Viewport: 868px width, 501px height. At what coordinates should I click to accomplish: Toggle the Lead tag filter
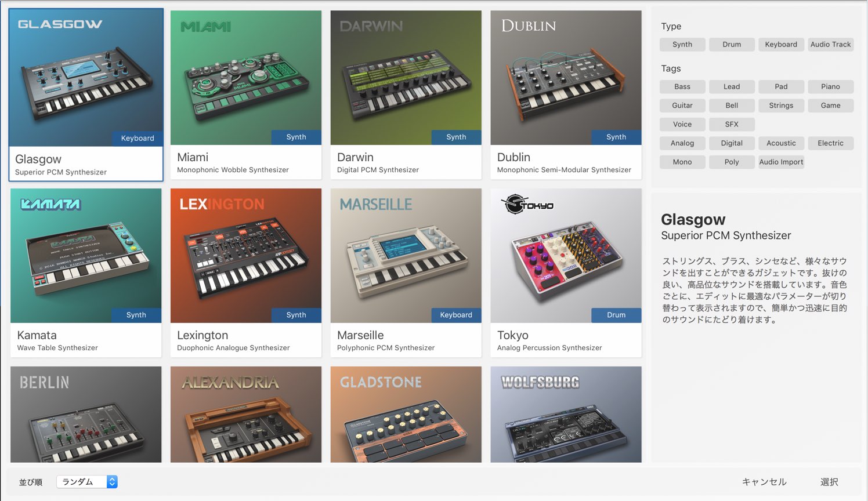pyautogui.click(x=732, y=87)
